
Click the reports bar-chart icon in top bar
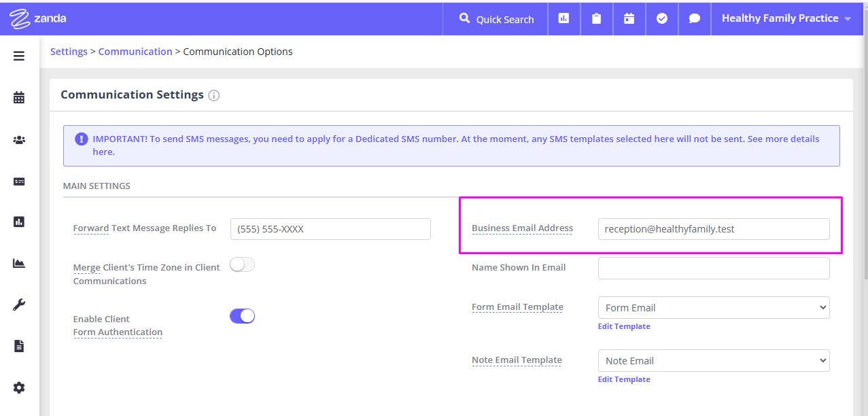(563, 18)
